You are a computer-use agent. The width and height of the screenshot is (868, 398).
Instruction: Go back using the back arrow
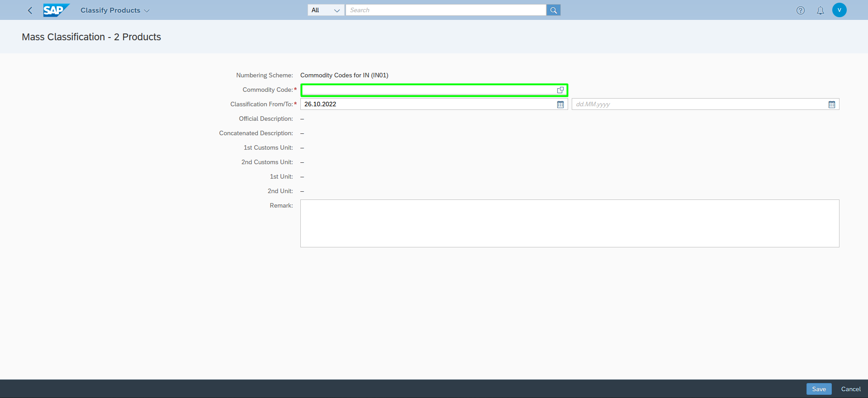(30, 10)
